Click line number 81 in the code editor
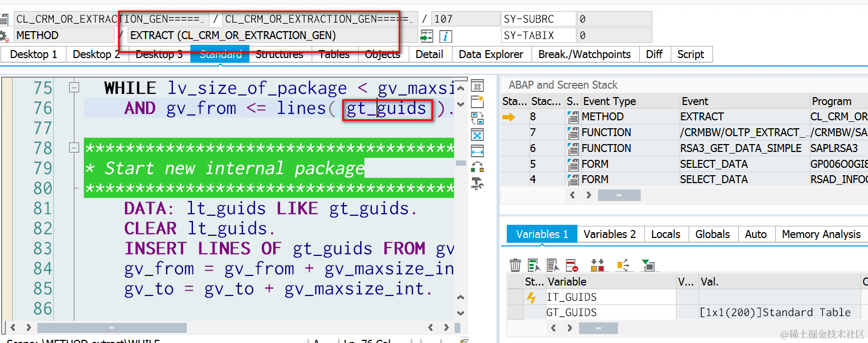 (43, 208)
